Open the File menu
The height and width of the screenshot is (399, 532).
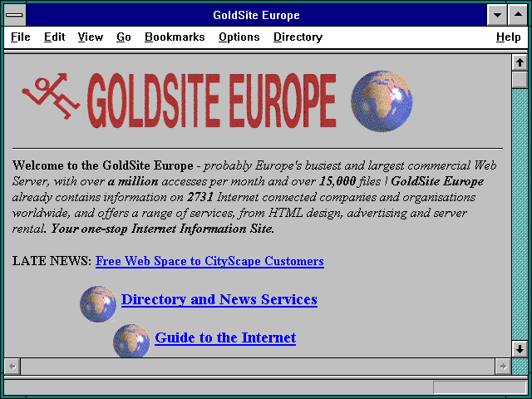click(x=20, y=37)
